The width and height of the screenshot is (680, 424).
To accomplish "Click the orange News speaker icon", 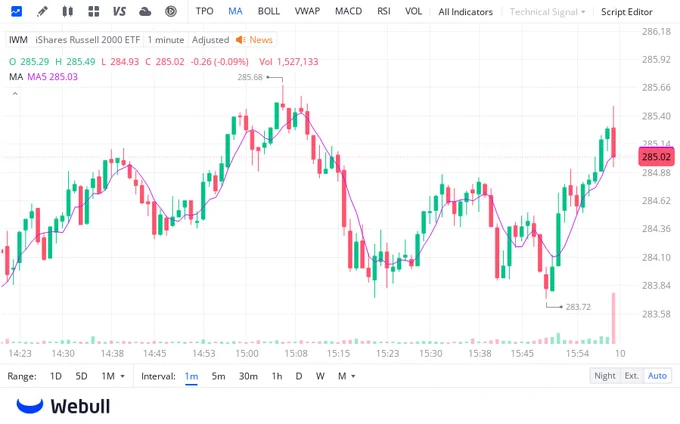I will (240, 40).
